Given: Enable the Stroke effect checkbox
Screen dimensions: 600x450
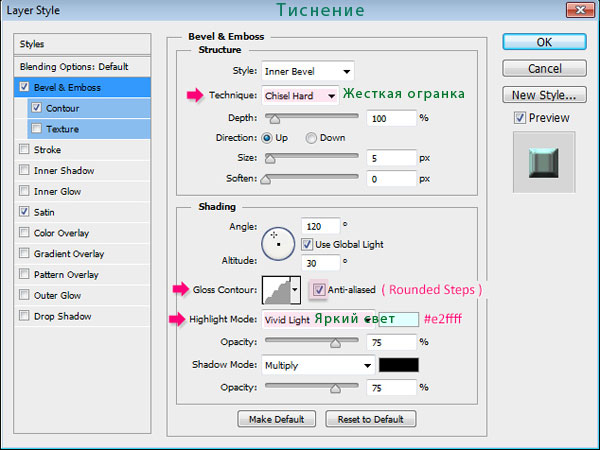Looking at the screenshot, I should click(x=24, y=149).
